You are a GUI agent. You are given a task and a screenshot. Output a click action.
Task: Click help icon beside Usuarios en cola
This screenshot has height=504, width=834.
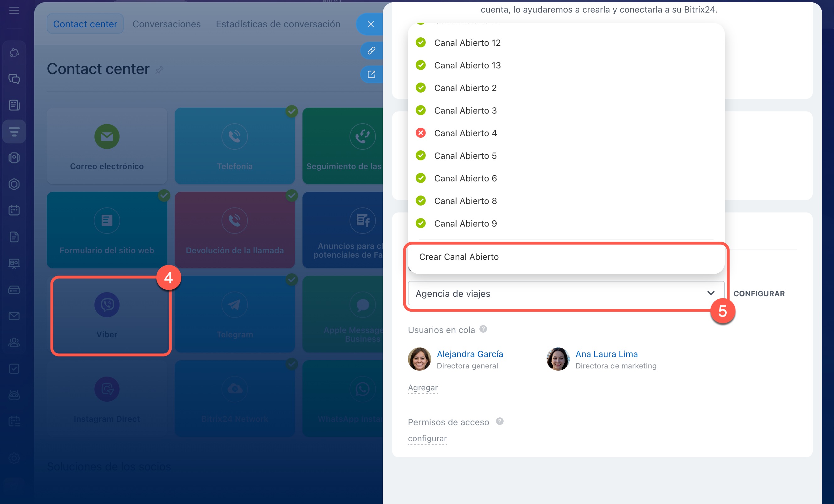click(483, 329)
